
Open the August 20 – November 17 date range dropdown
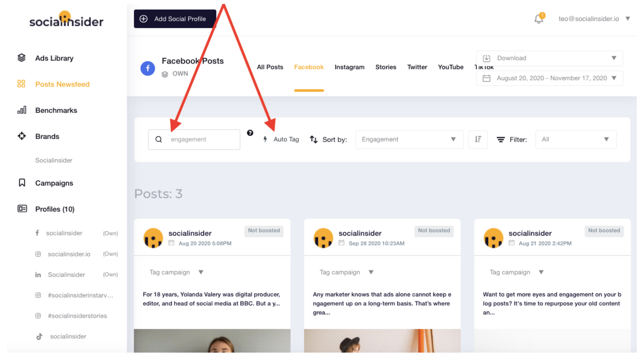pos(550,78)
